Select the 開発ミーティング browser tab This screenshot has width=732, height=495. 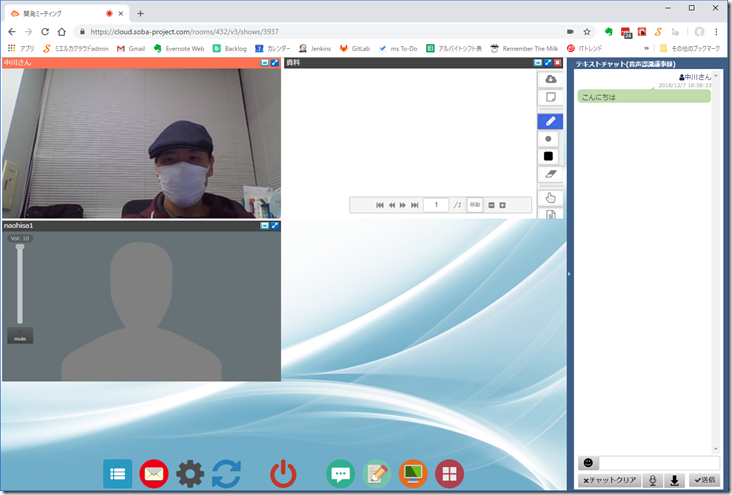pyautogui.click(x=65, y=14)
